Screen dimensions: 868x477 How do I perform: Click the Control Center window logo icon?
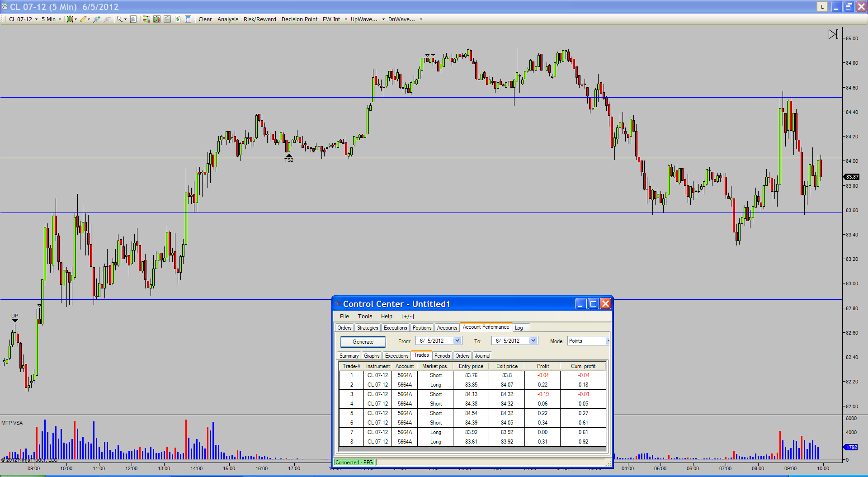click(338, 304)
